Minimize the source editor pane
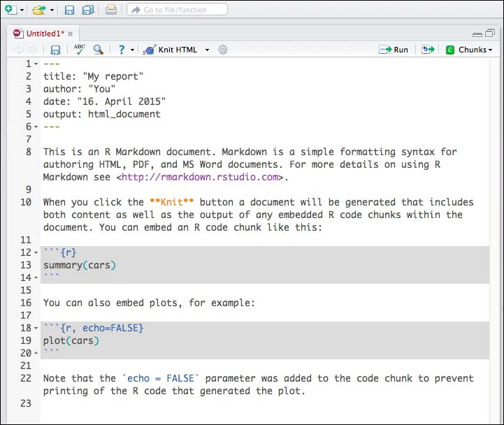 click(477, 34)
